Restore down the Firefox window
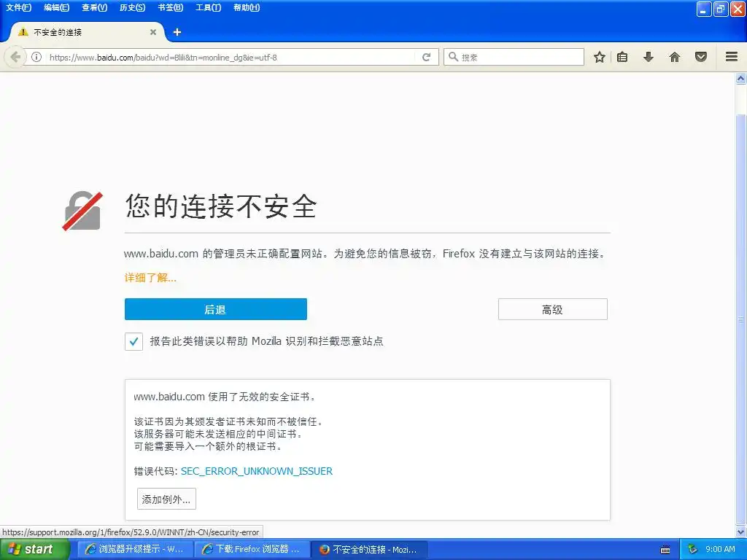Screen dimensions: 747x560 pyautogui.click(x=721, y=9)
